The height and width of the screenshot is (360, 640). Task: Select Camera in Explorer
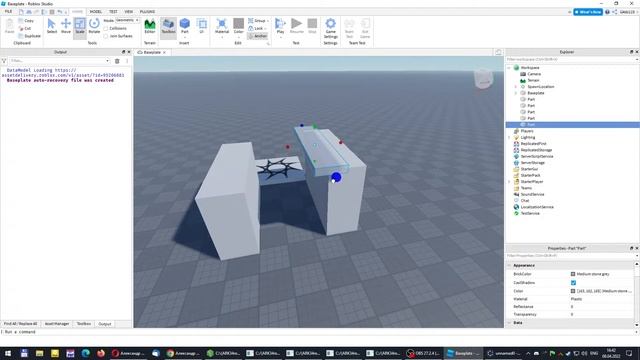pyautogui.click(x=534, y=74)
